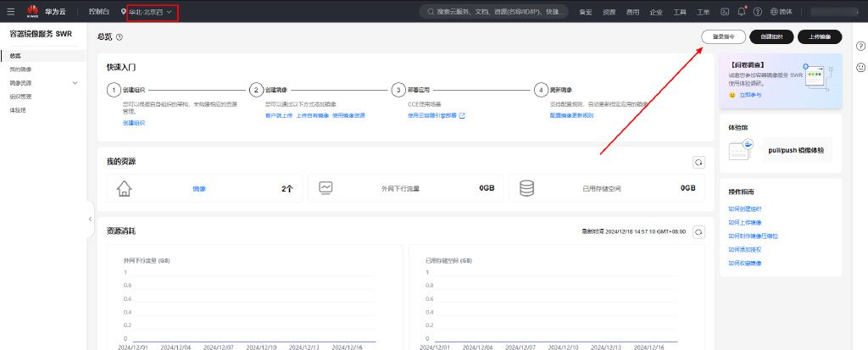Screen dimensions: 868x350
Task: Click the 2个 image count value
Action: (x=287, y=189)
